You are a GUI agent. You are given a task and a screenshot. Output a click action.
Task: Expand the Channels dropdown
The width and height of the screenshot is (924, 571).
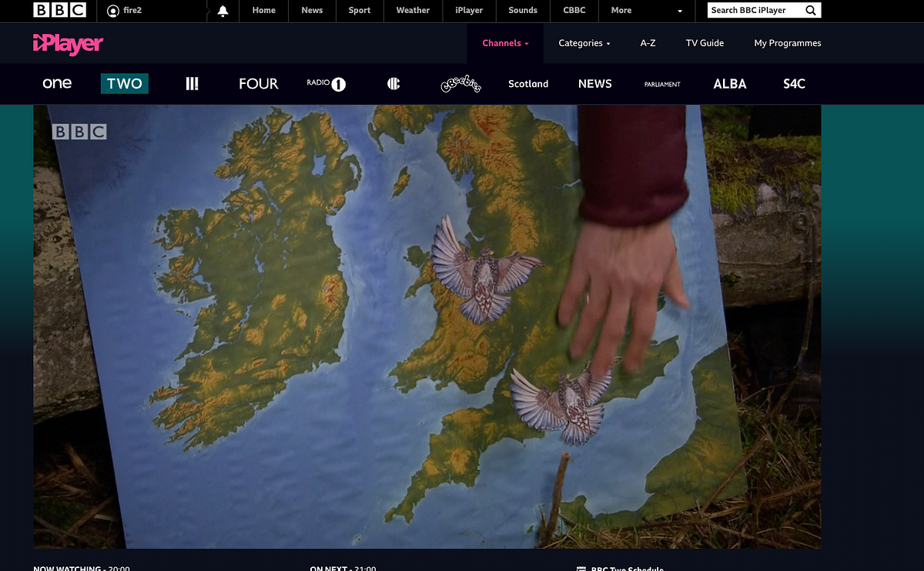[505, 44]
